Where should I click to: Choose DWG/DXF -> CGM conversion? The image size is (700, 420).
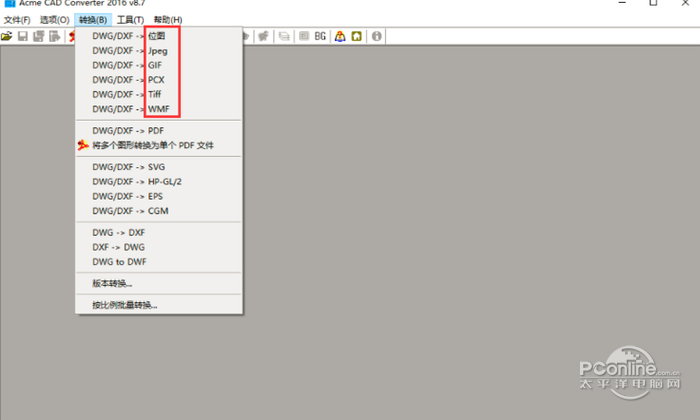point(159,211)
